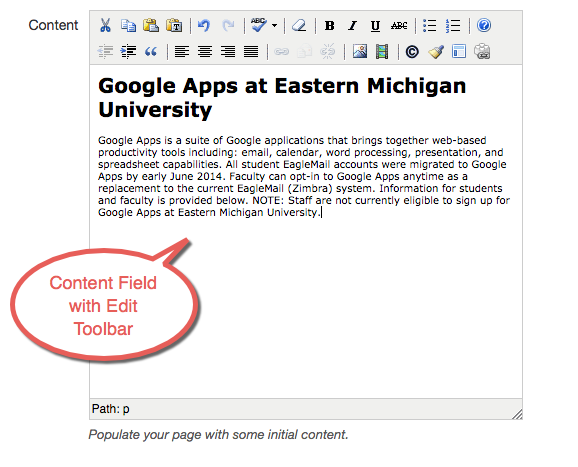The height and width of the screenshot is (467, 578).
Task: Apply blockquote formatting
Action: [x=151, y=52]
